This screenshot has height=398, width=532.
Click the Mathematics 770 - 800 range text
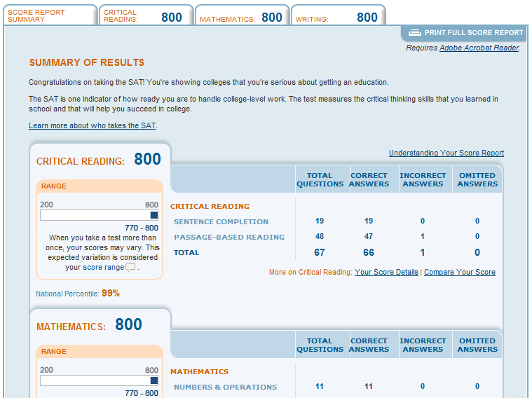click(142, 393)
